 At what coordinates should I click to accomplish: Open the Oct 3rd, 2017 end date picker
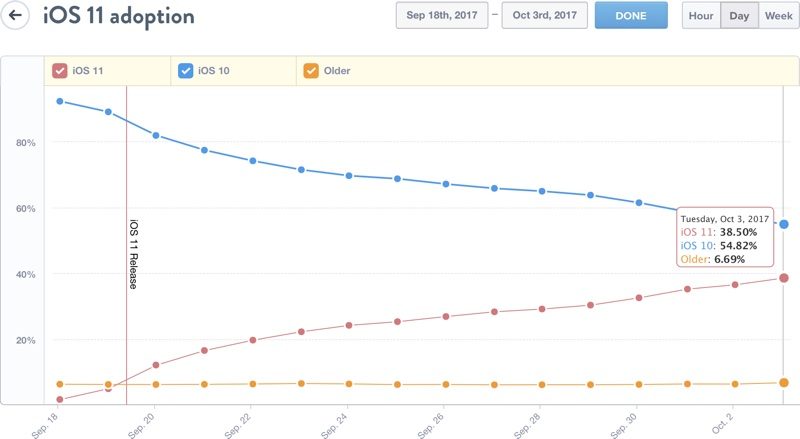click(x=544, y=16)
